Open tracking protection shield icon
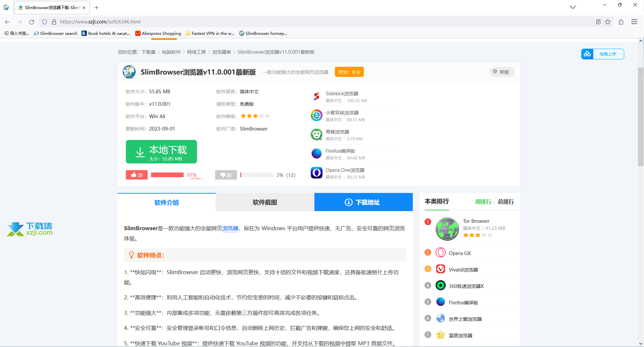 [x=45, y=22]
